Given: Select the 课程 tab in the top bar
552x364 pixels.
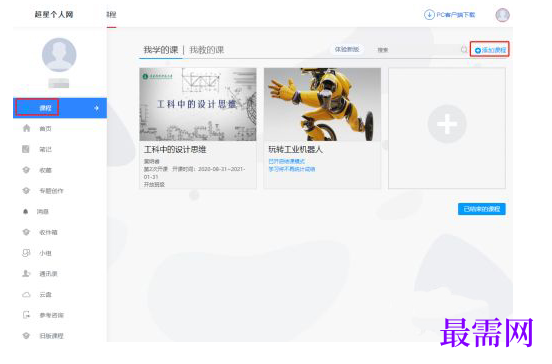Looking at the screenshot, I should (111, 15).
